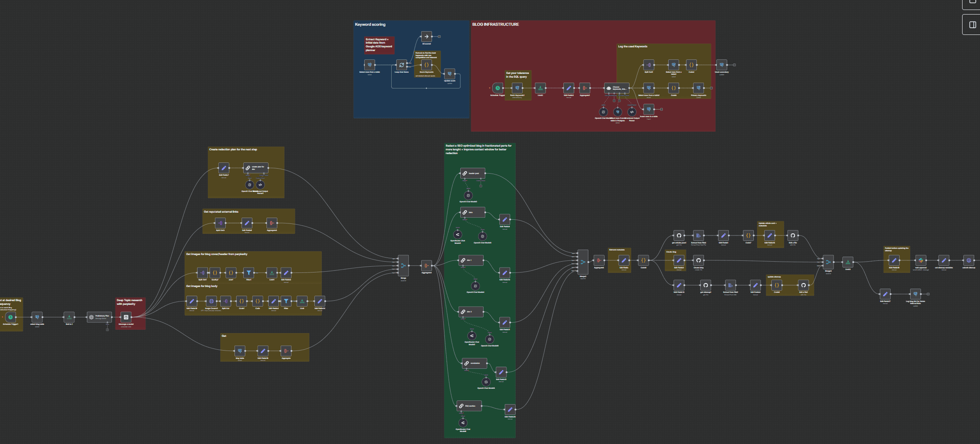
Task: Open the select blog table node
Action: 37,317
